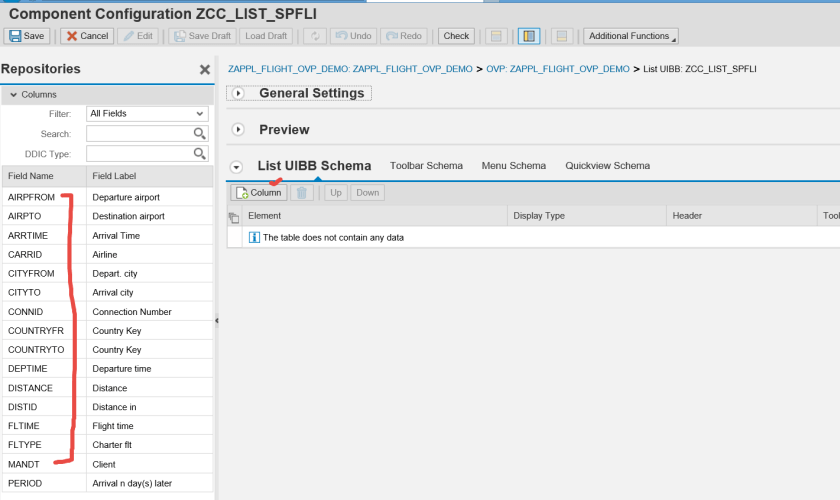Click the top-panel layout icon after Check
The width and height of the screenshot is (840, 500).
point(496,36)
